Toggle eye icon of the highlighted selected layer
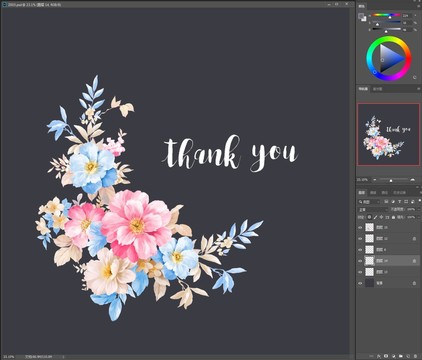 coord(360,261)
